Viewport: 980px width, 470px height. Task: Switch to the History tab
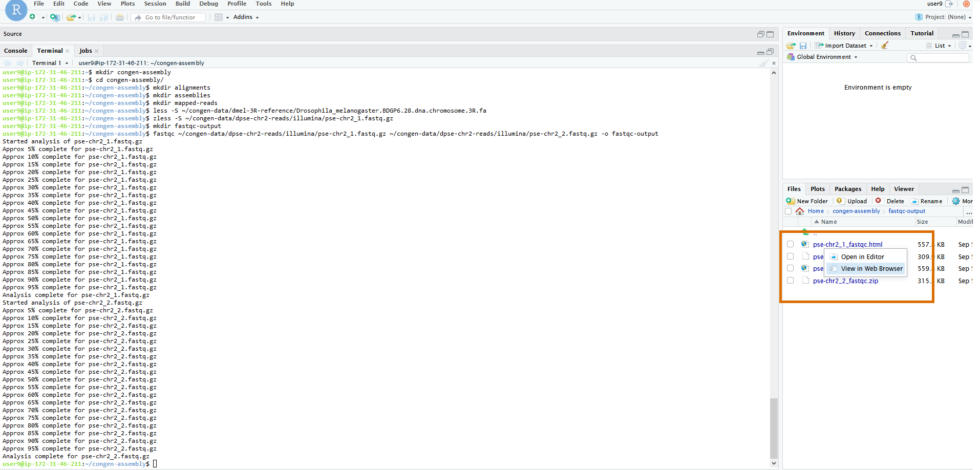(x=844, y=33)
